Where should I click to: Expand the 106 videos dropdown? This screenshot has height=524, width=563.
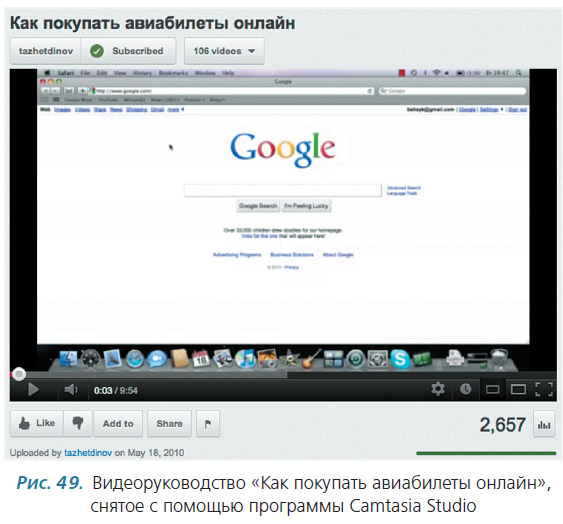click(x=224, y=51)
